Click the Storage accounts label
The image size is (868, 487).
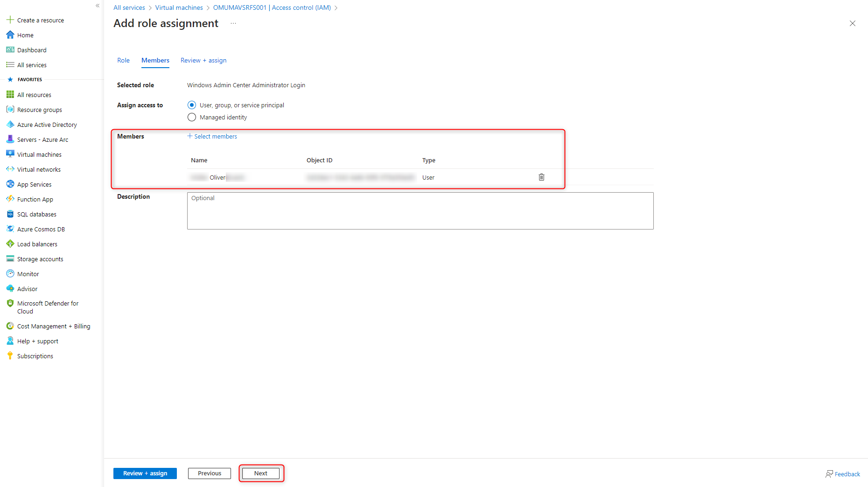(x=40, y=259)
